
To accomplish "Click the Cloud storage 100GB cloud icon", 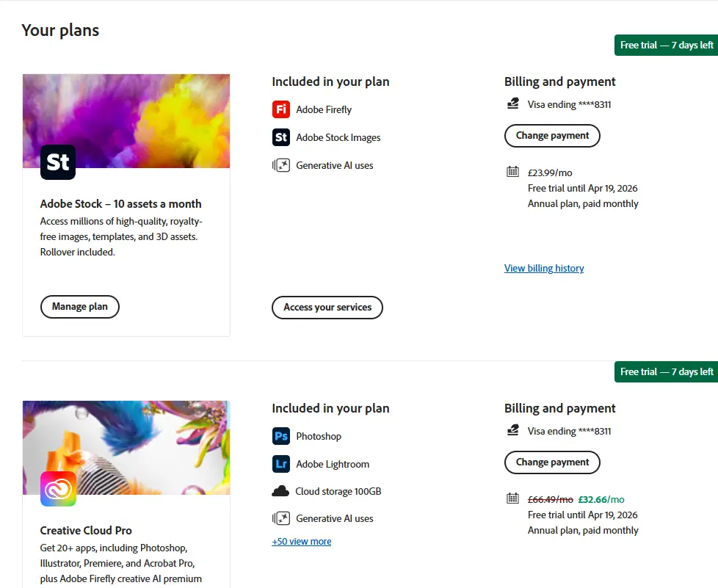I will [280, 491].
